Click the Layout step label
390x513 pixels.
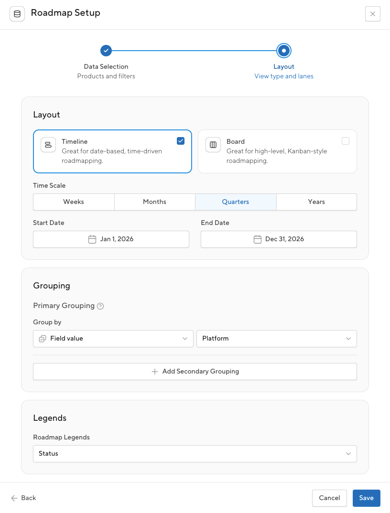tap(284, 67)
